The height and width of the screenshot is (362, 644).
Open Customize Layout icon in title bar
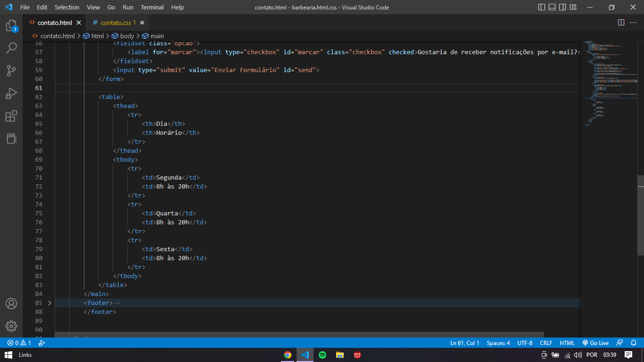[x=573, y=7]
